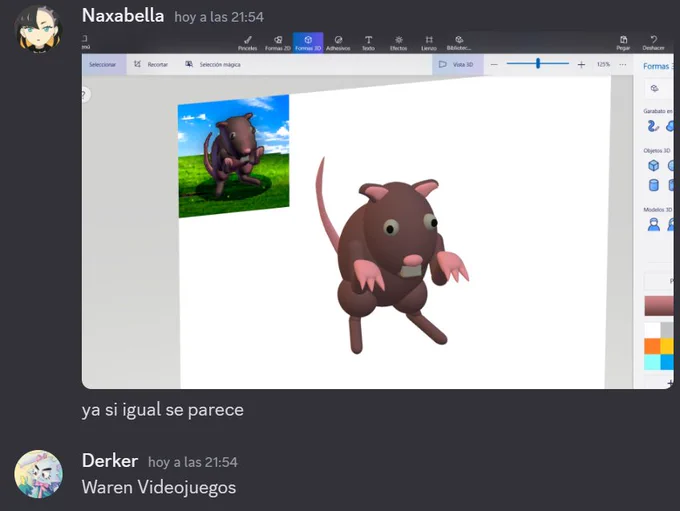Image resolution: width=680 pixels, height=511 pixels.
Task: Click the message 'ya si igual se parece'
Action: [163, 410]
